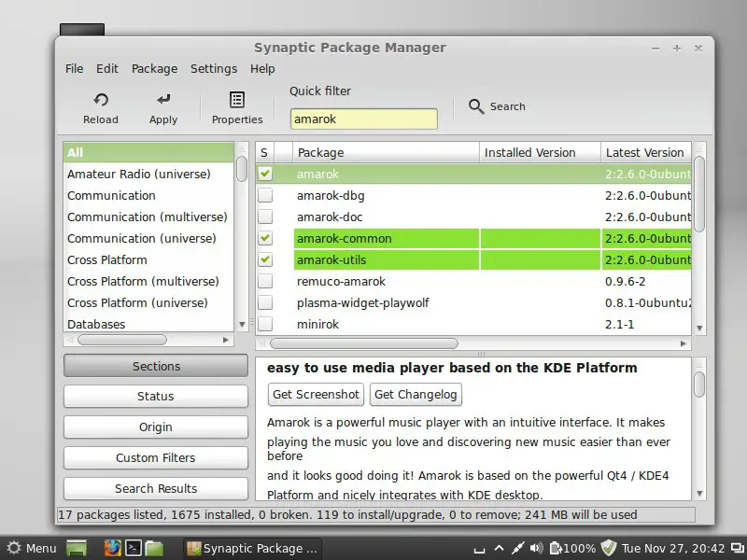Viewport: 747px width, 560px height.
Task: Click the volume speaker tray icon
Action: pyautogui.click(x=536, y=548)
